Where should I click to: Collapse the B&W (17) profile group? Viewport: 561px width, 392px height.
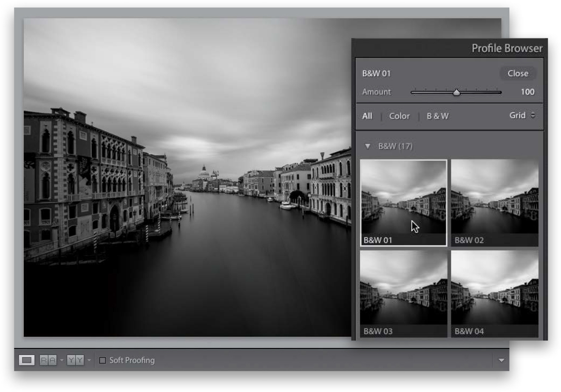pyautogui.click(x=368, y=146)
